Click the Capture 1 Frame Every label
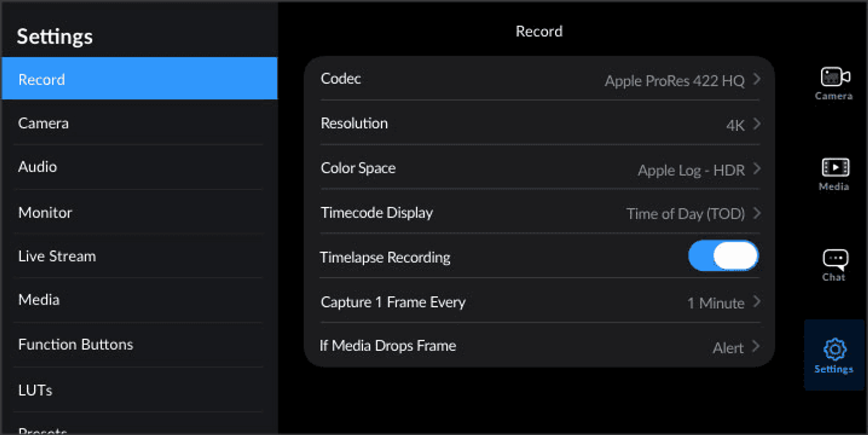This screenshot has width=868, height=435. click(x=393, y=302)
